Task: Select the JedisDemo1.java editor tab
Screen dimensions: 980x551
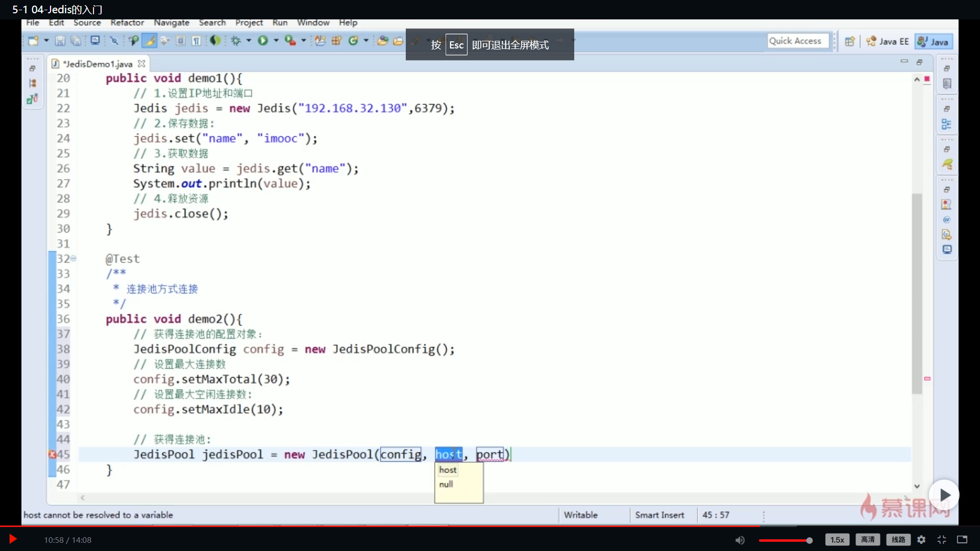Action: coord(97,64)
